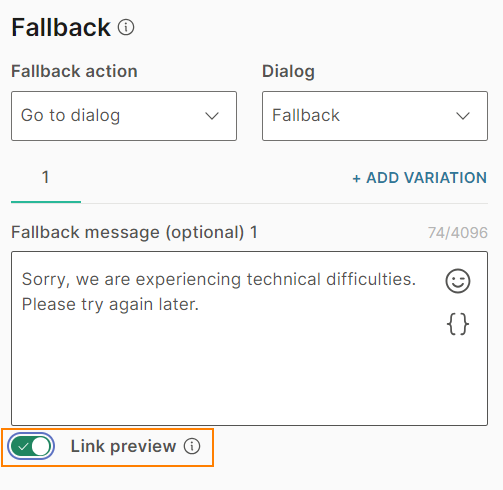Disable the Link preview toggle switch
This screenshot has width=503, height=490.
(31, 446)
